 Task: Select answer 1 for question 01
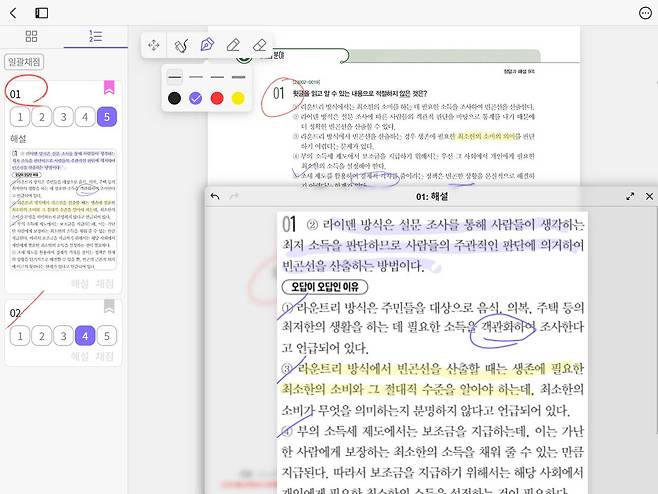pos(20,117)
